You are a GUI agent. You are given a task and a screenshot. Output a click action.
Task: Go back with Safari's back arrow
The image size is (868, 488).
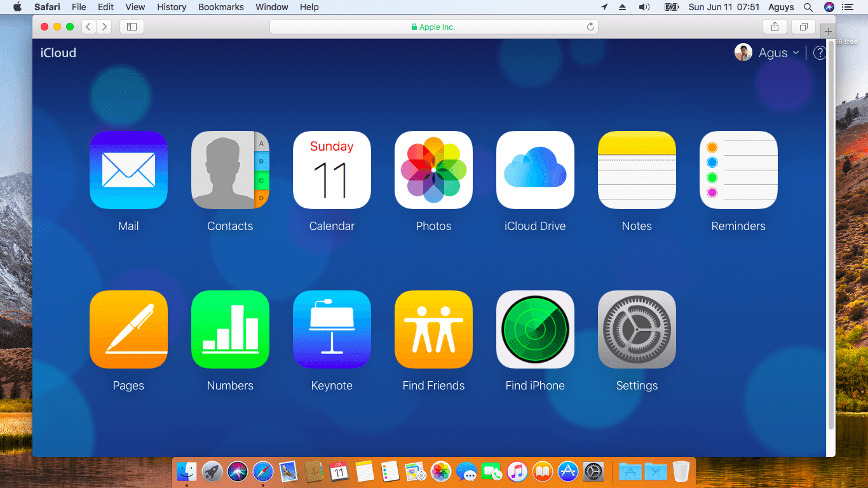(89, 27)
